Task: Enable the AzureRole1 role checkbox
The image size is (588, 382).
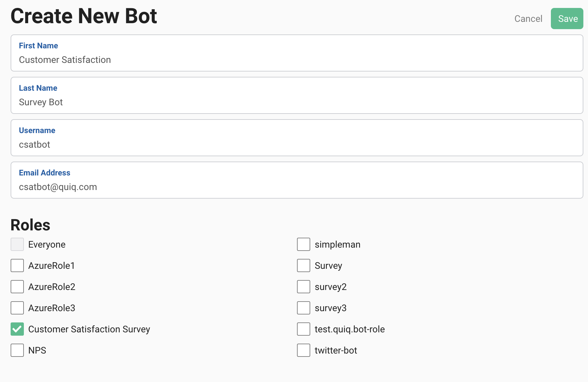Action: (17, 265)
